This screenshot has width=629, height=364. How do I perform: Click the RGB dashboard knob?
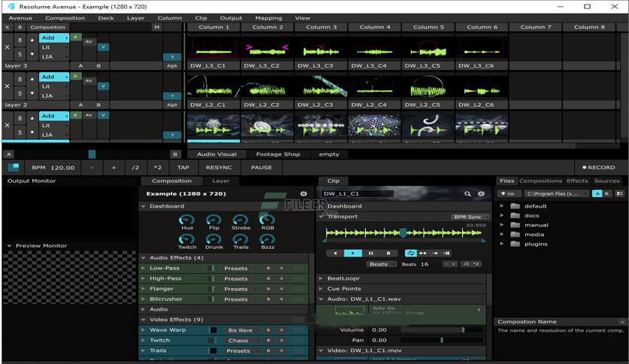tap(268, 220)
